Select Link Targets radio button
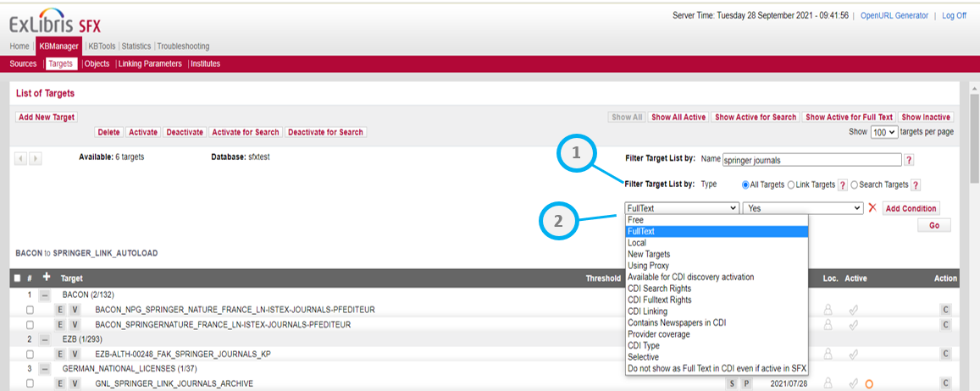 (791, 184)
